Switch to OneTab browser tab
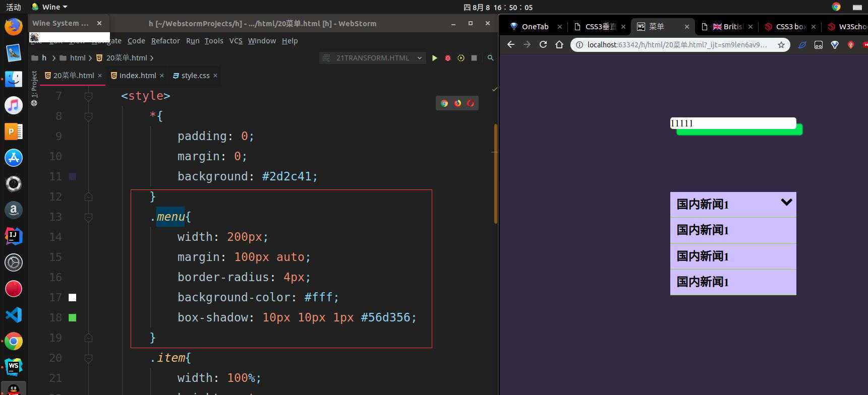The image size is (868, 395). click(x=535, y=27)
